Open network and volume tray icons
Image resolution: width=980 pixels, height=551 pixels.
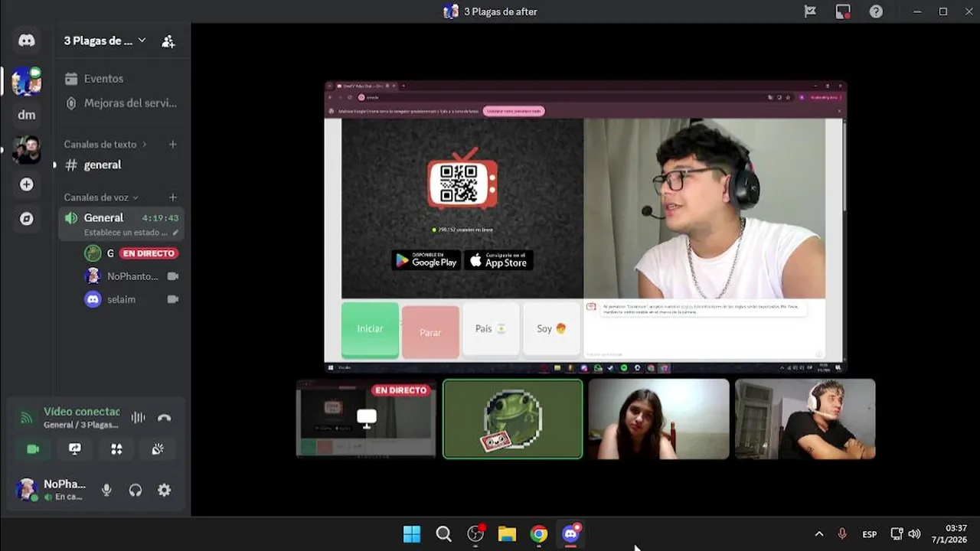pos(906,534)
